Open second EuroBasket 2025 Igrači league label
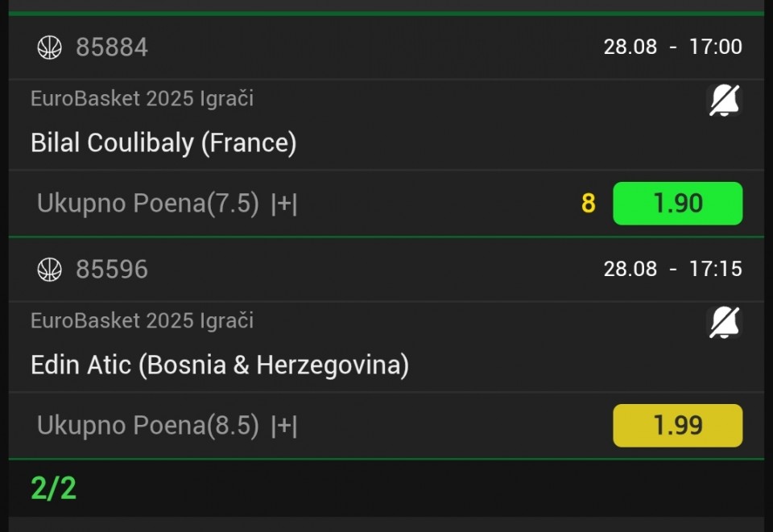Screen dimensions: 773x532 (x=142, y=321)
